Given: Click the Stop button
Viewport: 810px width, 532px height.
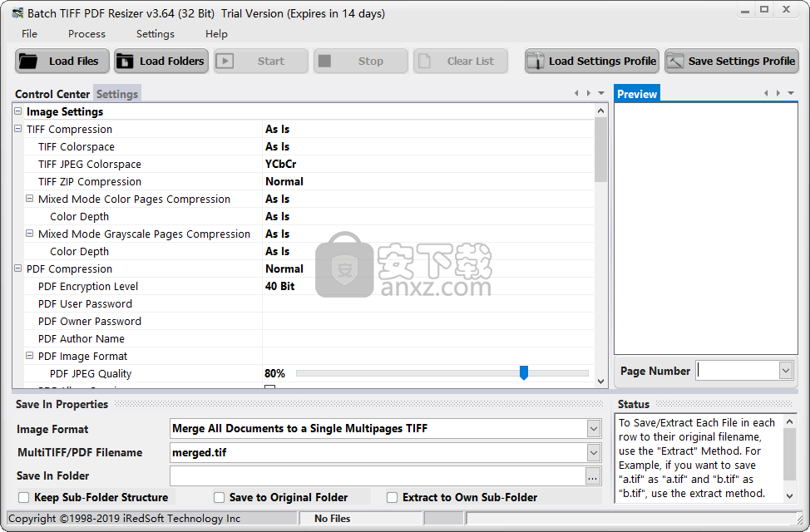Looking at the screenshot, I should [x=361, y=61].
